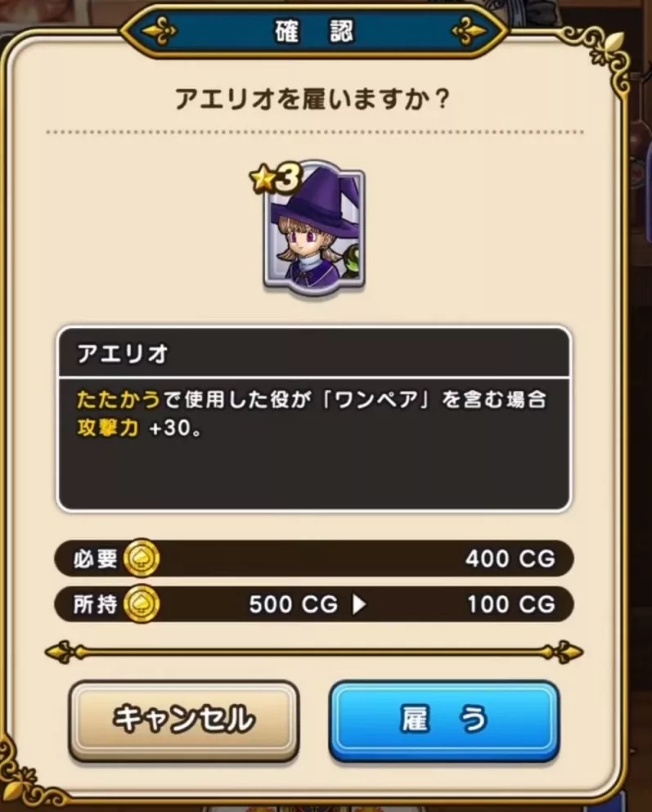The height and width of the screenshot is (812, 652).
Task: Tap the 500 CG current balance value
Action: [293, 604]
